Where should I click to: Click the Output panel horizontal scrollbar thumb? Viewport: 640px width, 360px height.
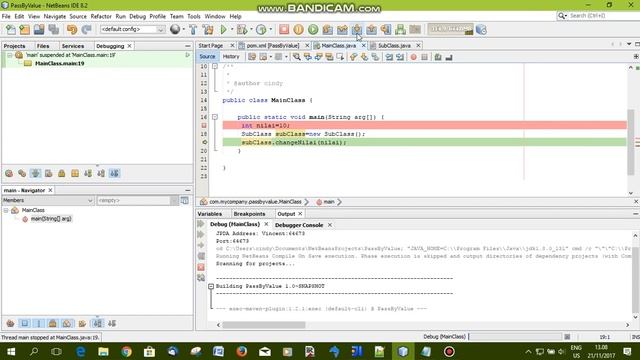(x=264, y=325)
